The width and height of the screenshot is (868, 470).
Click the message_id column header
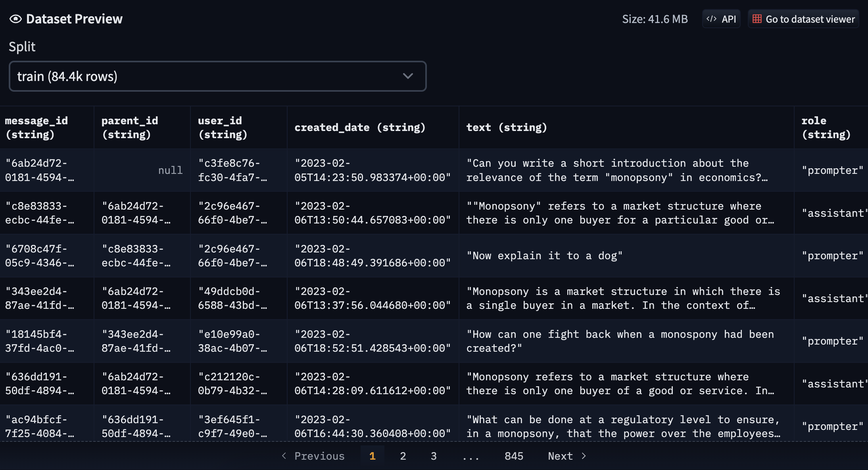pos(36,127)
